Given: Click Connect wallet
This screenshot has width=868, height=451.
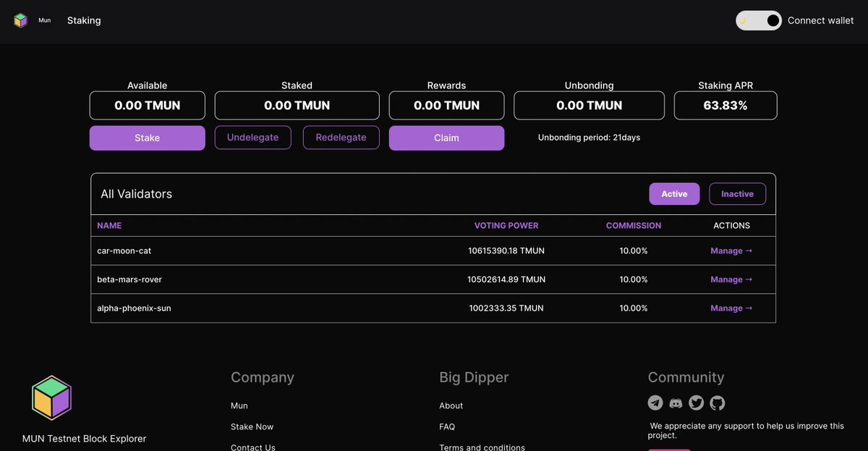Looking at the screenshot, I should (x=821, y=20).
